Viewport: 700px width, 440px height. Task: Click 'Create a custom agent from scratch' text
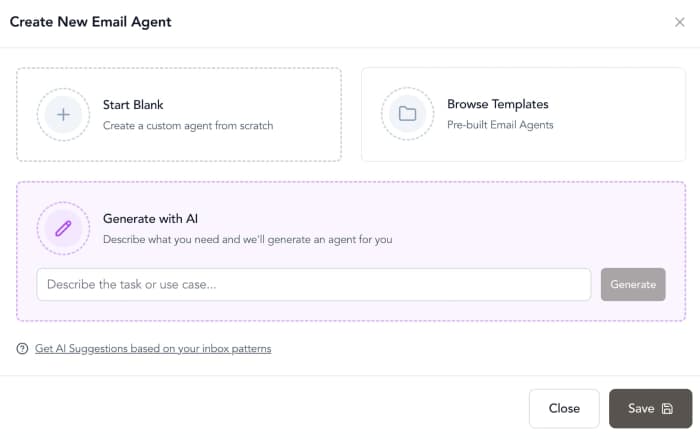(x=188, y=126)
